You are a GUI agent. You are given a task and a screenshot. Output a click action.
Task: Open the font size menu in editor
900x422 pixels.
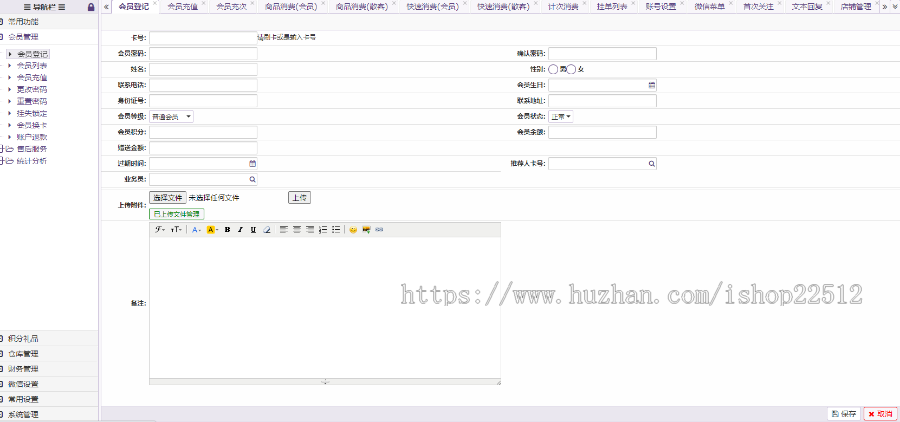(x=176, y=230)
